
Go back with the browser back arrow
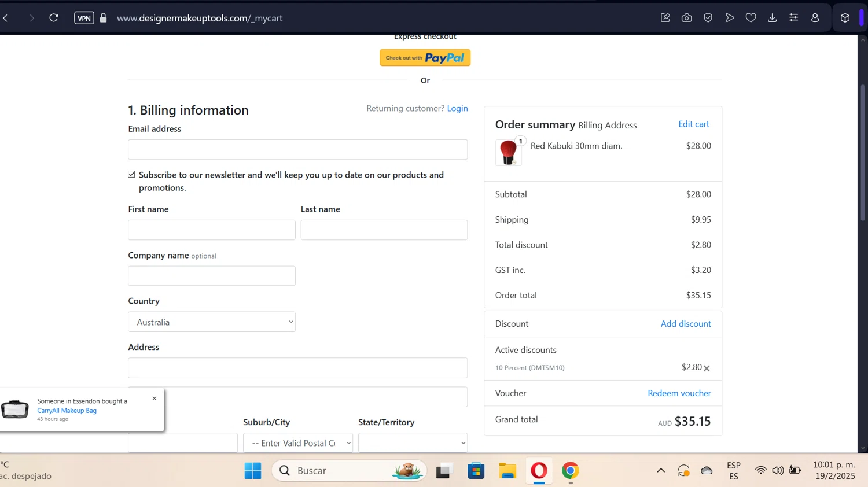point(6,18)
